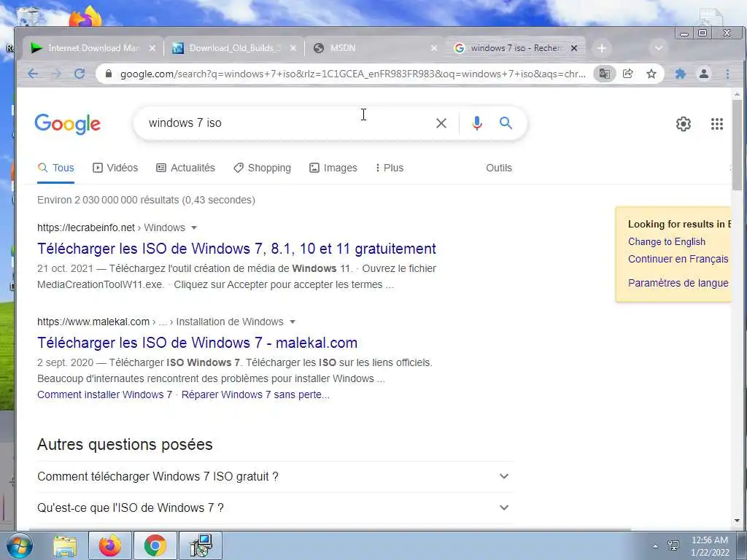Show hidden tray icons arrow
This screenshot has height=560, width=747.
656,546
